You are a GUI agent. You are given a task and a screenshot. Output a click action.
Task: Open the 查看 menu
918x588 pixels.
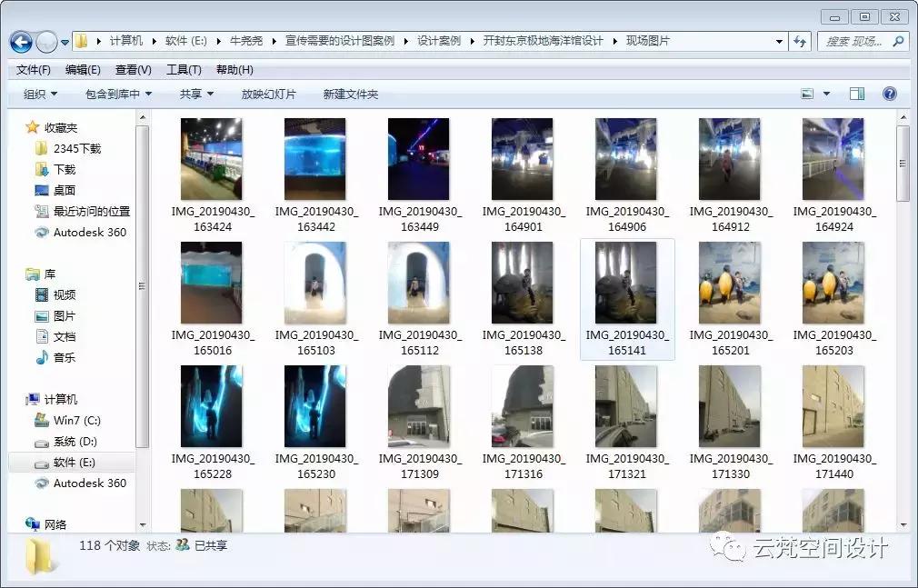point(132,69)
